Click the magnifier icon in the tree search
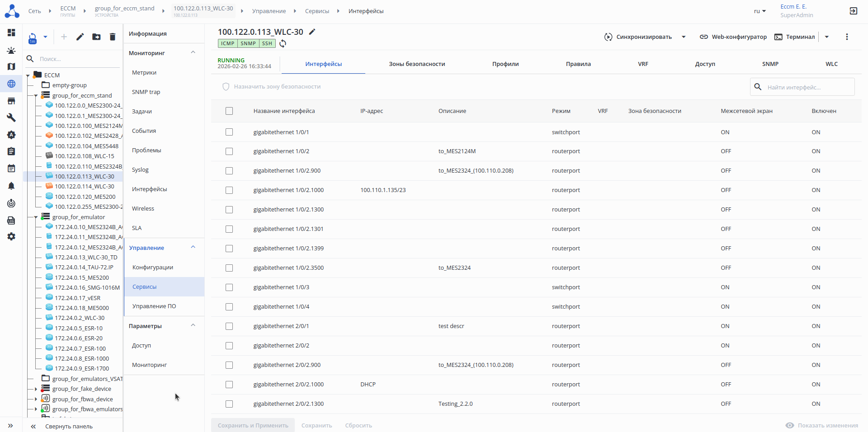Image resolution: width=868 pixels, height=432 pixels. (x=30, y=59)
